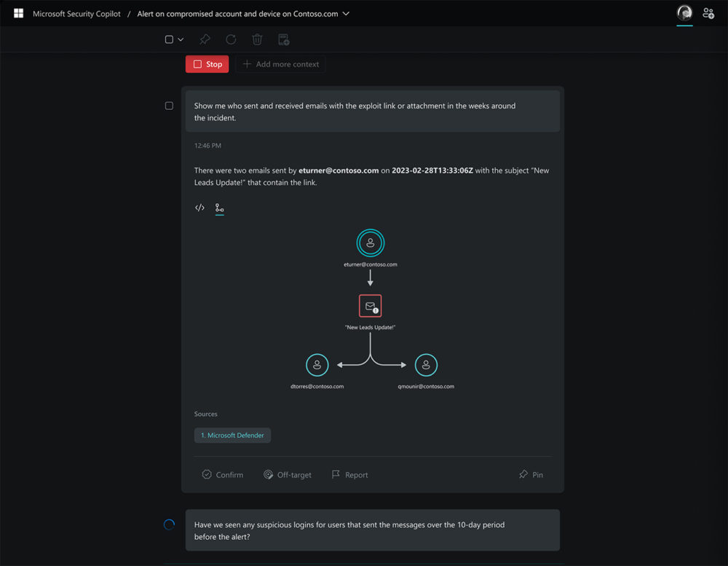Check the box beside the exploit link prompt
The height and width of the screenshot is (566, 728).
point(169,106)
